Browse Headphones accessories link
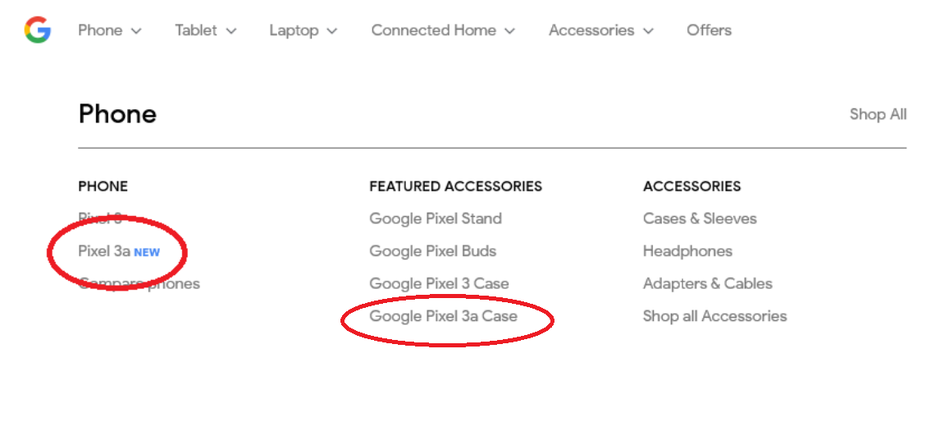Viewport: 940px width, 427px height. pos(687,251)
